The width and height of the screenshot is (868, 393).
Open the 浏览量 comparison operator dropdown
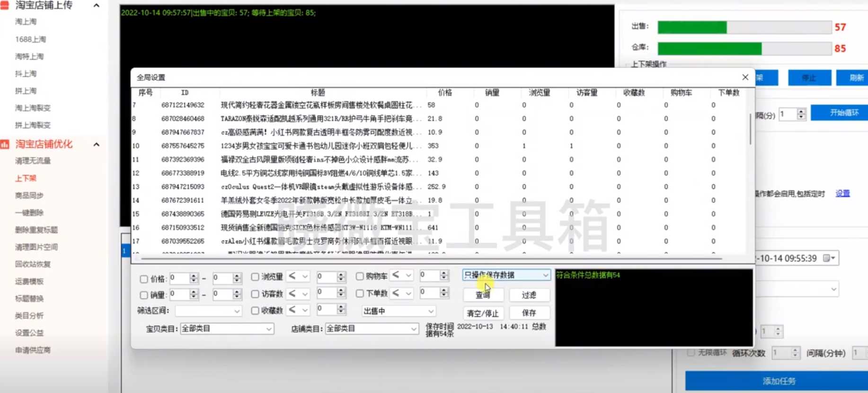[x=298, y=276]
